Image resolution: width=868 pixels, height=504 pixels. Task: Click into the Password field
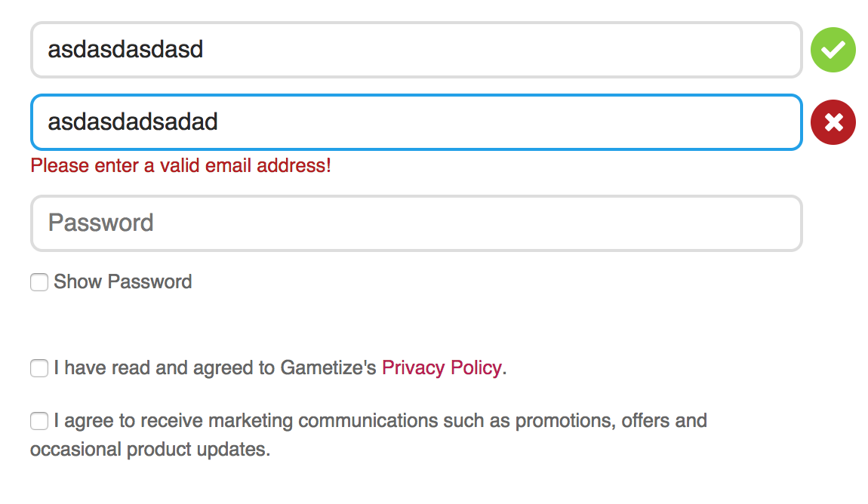point(417,223)
